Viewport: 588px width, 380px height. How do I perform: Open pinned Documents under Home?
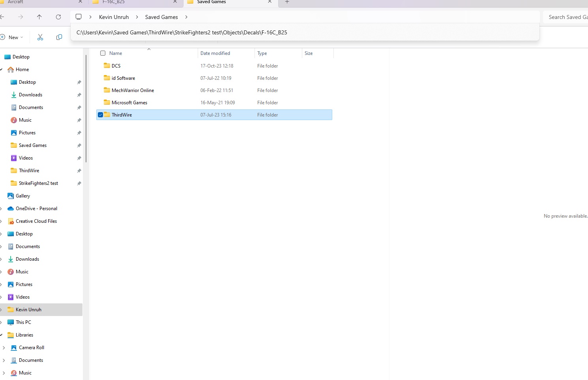tap(31, 107)
